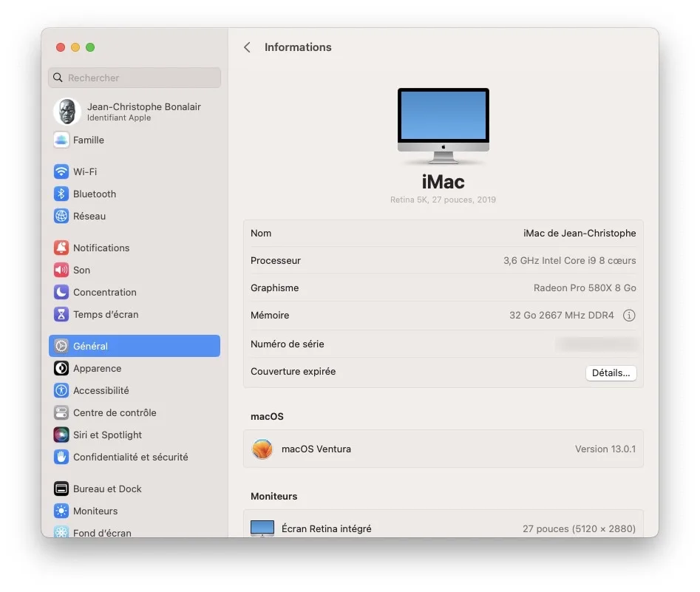Select the Général sidebar label
The image size is (700, 592).
coord(91,346)
